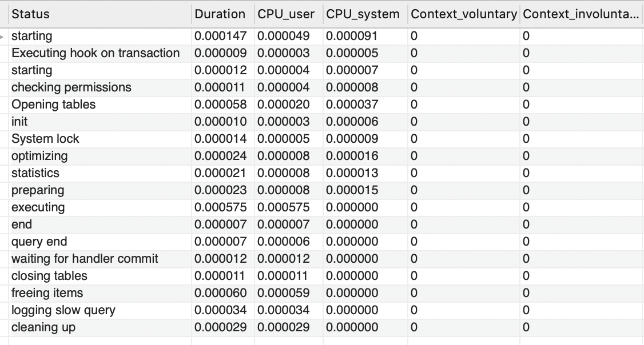
Task: Click the 'System lock' status cell
Action: click(45, 139)
